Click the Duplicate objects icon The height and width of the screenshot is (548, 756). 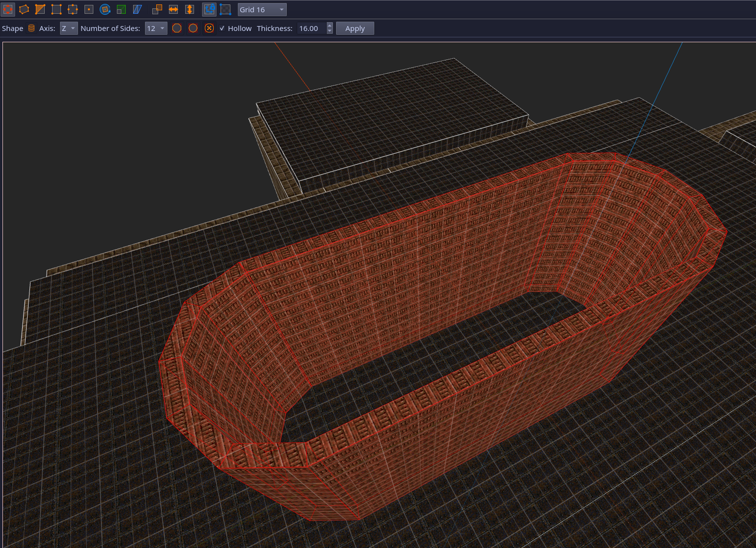click(157, 9)
